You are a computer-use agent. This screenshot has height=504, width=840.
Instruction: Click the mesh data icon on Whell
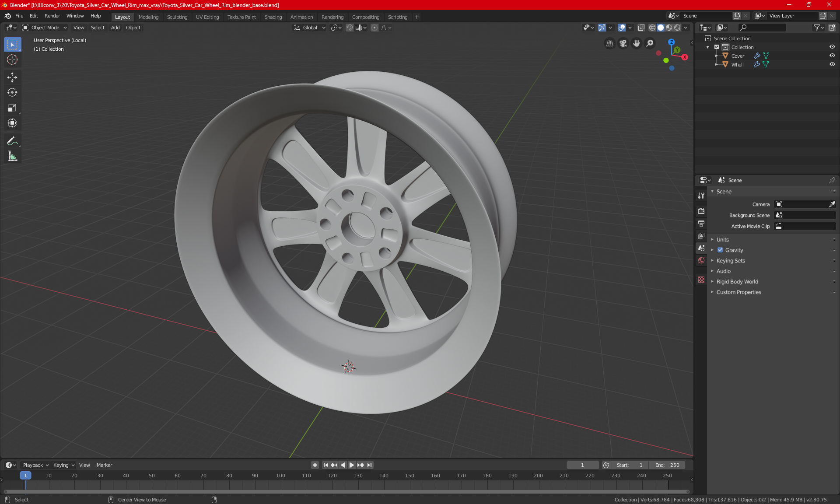(x=766, y=65)
